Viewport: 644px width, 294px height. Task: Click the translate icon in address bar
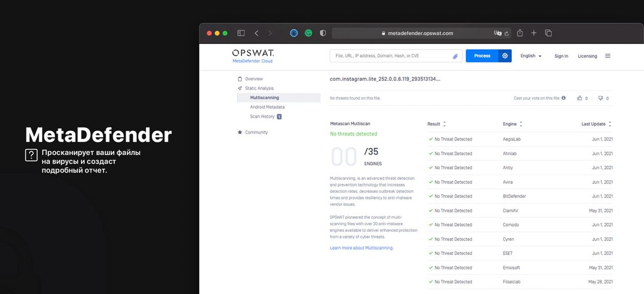pos(497,33)
